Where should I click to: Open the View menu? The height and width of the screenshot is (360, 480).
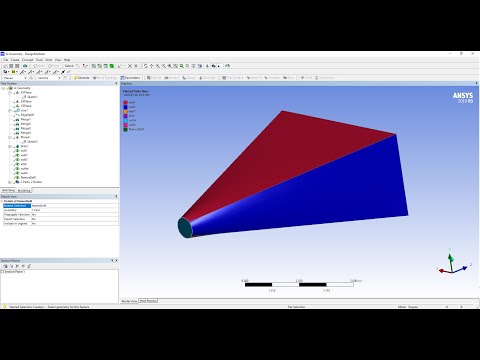[x=58, y=60]
